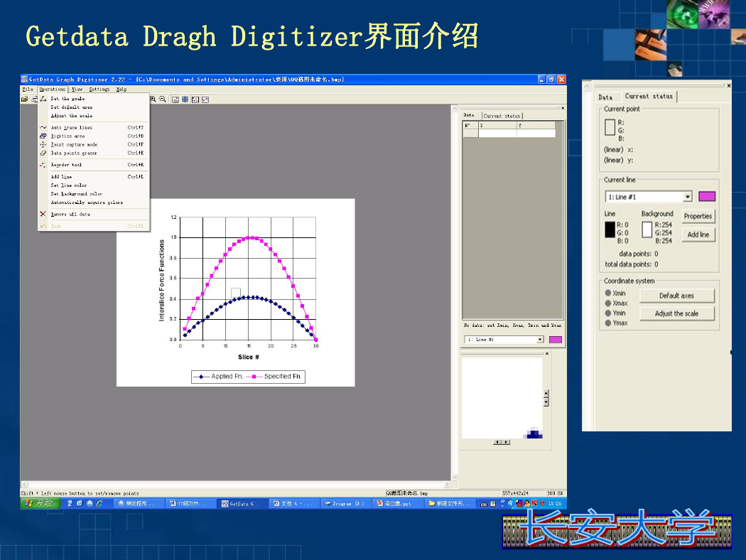Image resolution: width=746 pixels, height=560 pixels.
Task: Open the GetData taskbar button
Action: [x=243, y=503]
